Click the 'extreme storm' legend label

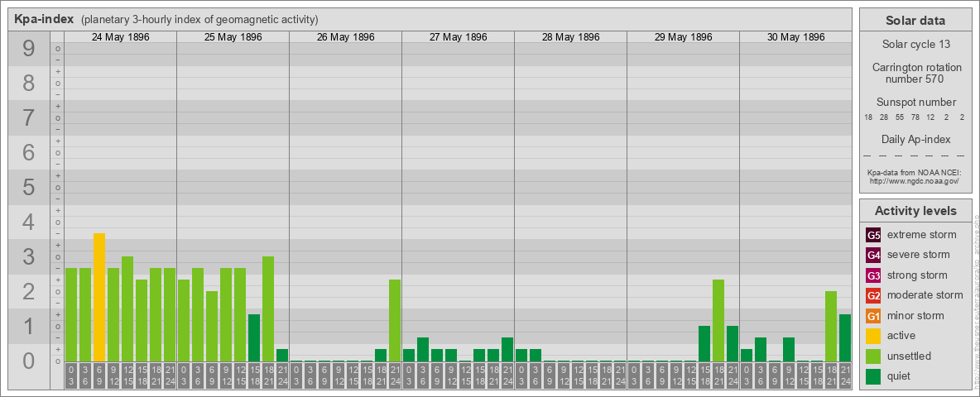click(922, 235)
